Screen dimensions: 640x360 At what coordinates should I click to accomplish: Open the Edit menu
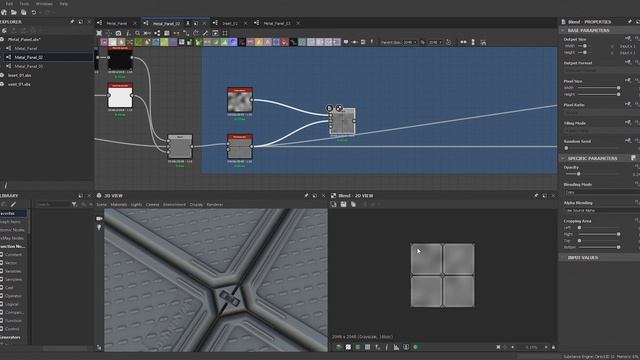(x=9, y=4)
